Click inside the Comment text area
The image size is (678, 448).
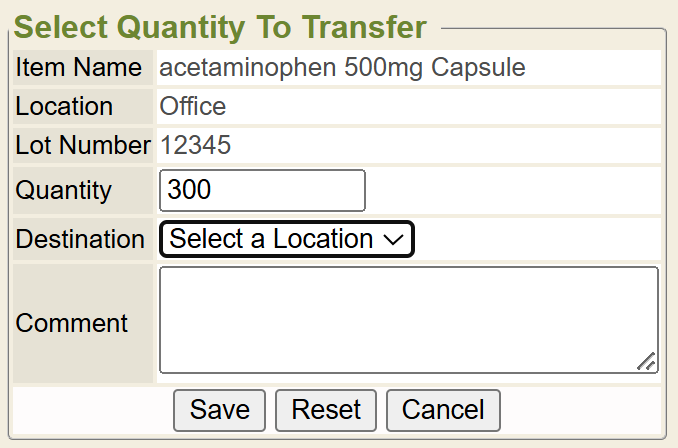[x=408, y=320]
